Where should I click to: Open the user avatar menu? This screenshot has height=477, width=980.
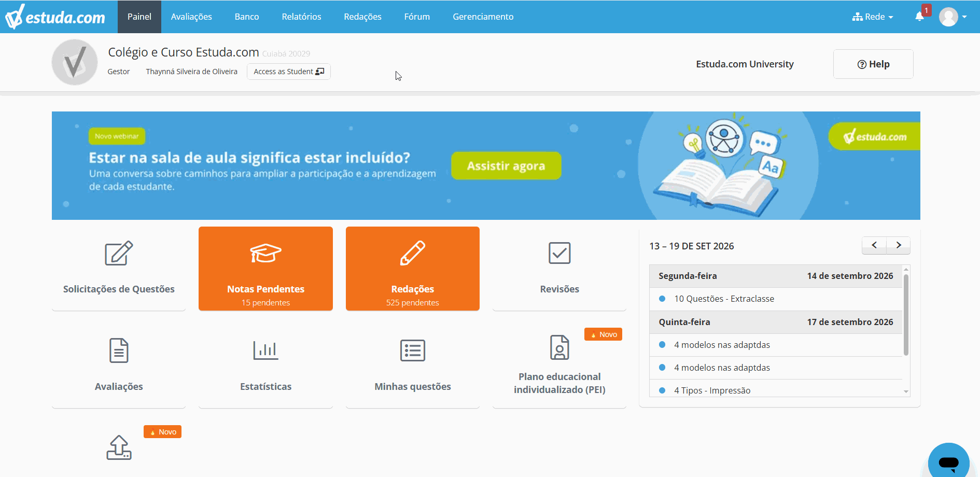tap(953, 17)
